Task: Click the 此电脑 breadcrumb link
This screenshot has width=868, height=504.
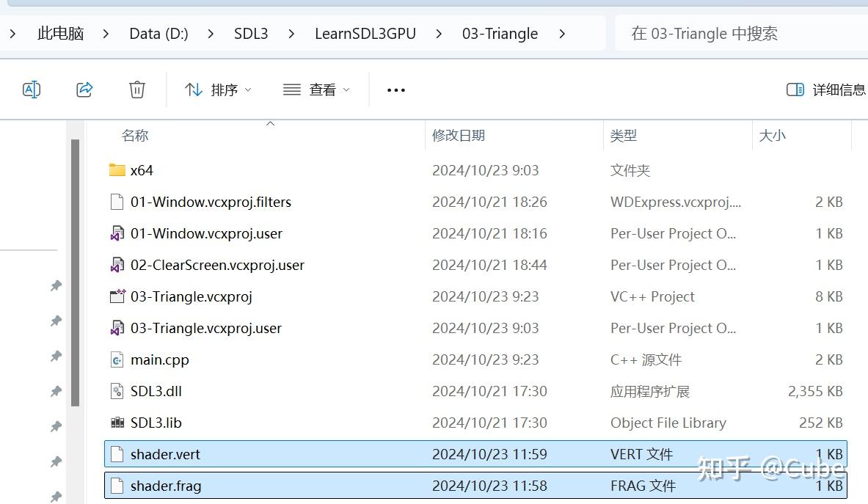Action: click(60, 34)
